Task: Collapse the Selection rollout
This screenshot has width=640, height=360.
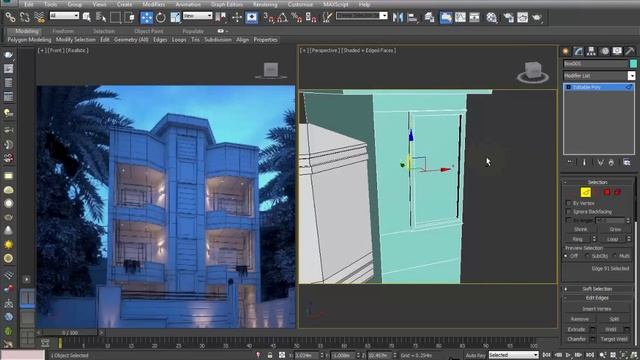Action: (x=598, y=182)
